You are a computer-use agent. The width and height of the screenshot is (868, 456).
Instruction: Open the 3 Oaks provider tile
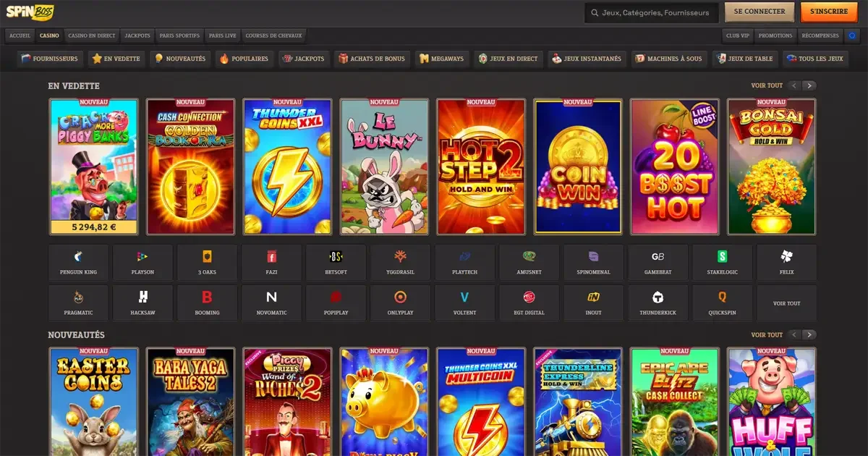point(207,263)
